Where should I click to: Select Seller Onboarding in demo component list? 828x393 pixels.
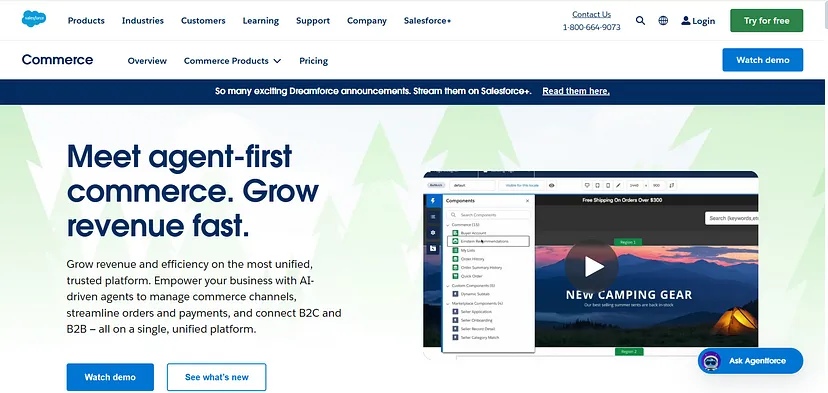click(476, 320)
